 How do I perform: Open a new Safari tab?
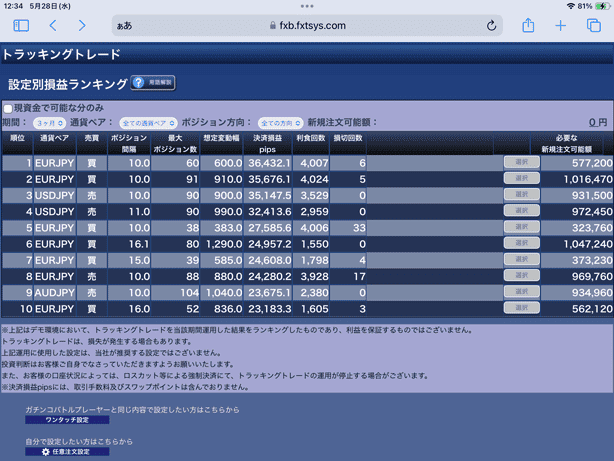pos(561,26)
